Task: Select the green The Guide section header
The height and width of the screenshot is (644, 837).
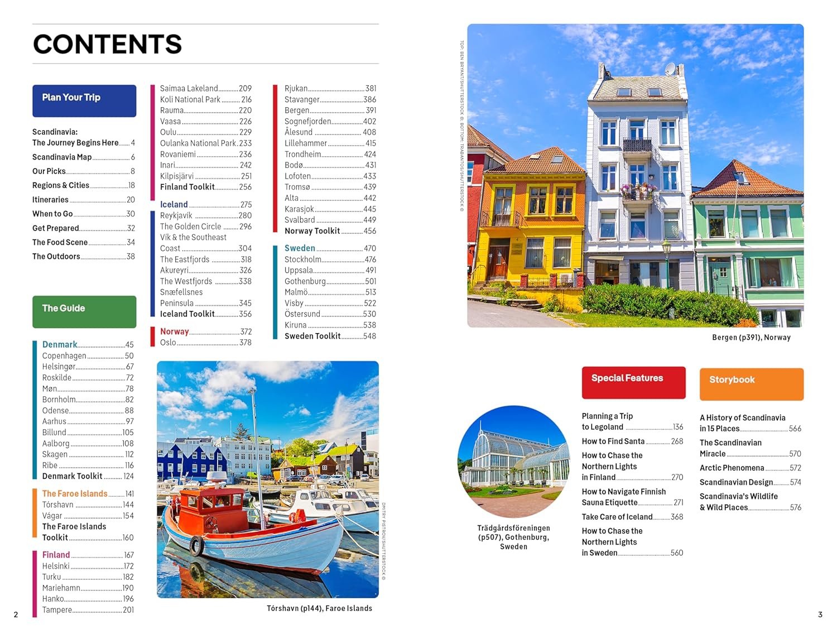Action: 84,311
